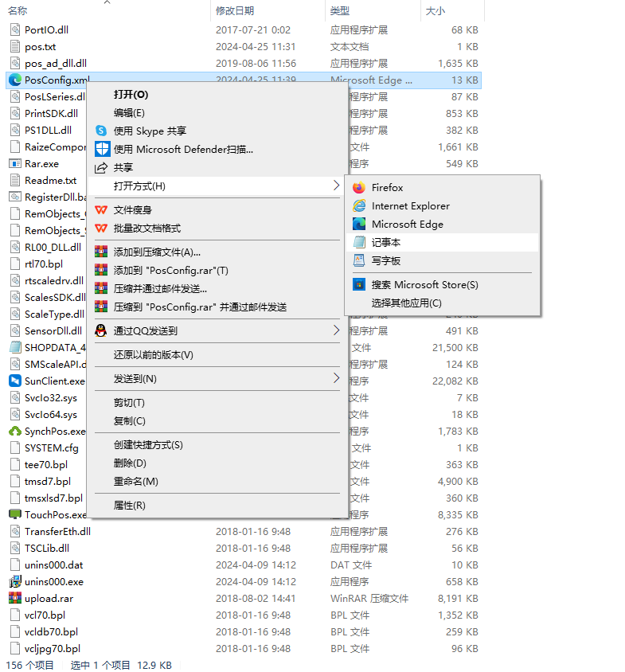Click the Microsoft Store icon
Viewport: 625px width, 672px height.
(359, 284)
